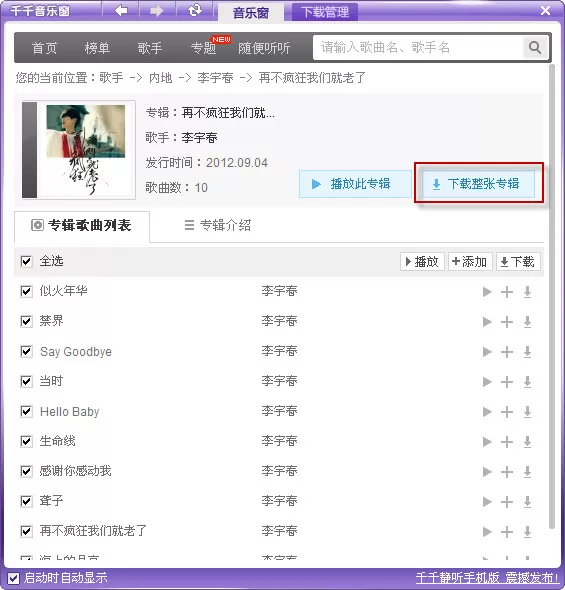Uncheck the 感谢你感动我 checkbox
The height and width of the screenshot is (590, 565).
tap(26, 471)
